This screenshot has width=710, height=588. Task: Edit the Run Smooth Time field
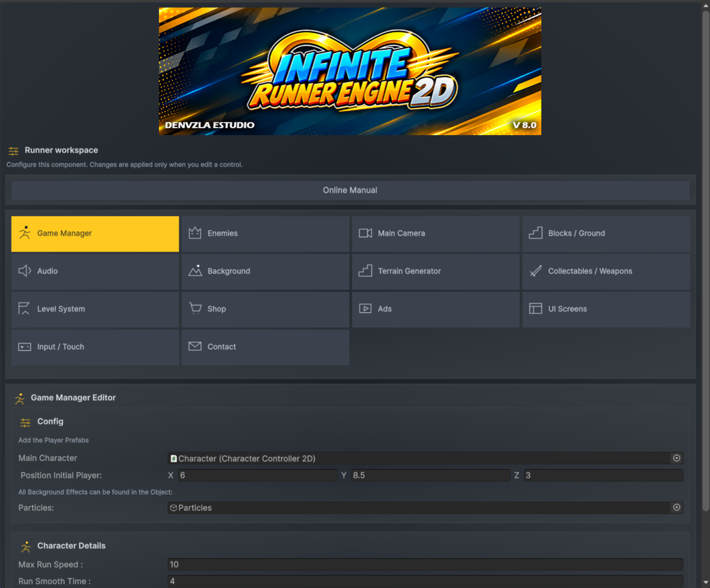425,581
